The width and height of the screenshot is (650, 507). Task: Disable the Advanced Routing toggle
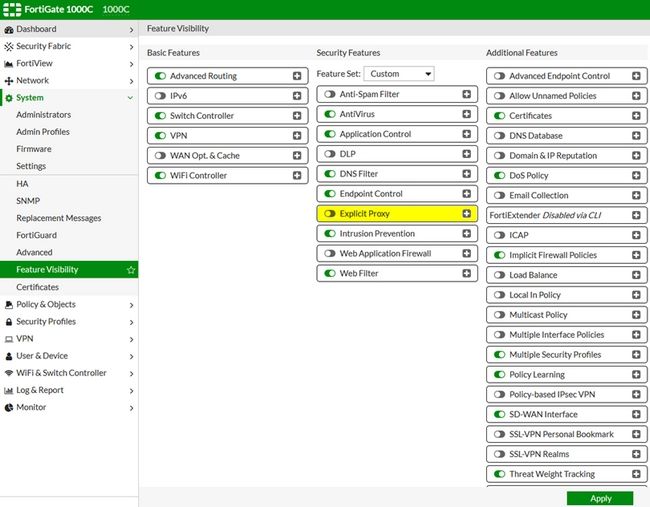click(x=160, y=76)
